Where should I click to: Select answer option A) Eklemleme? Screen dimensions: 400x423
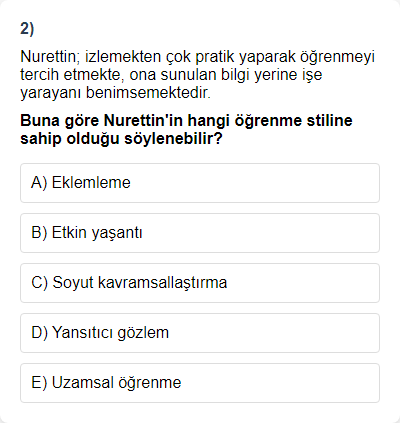[x=200, y=183]
